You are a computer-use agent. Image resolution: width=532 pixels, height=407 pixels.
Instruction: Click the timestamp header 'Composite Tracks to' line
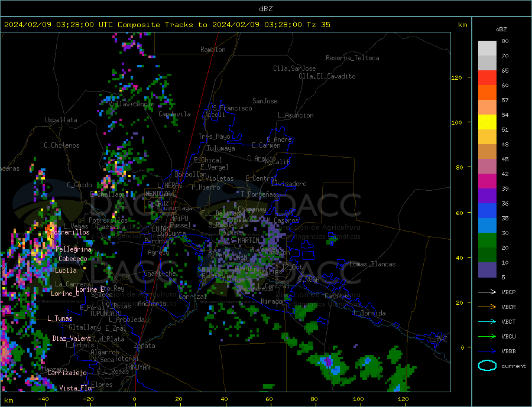pyautogui.click(x=167, y=25)
